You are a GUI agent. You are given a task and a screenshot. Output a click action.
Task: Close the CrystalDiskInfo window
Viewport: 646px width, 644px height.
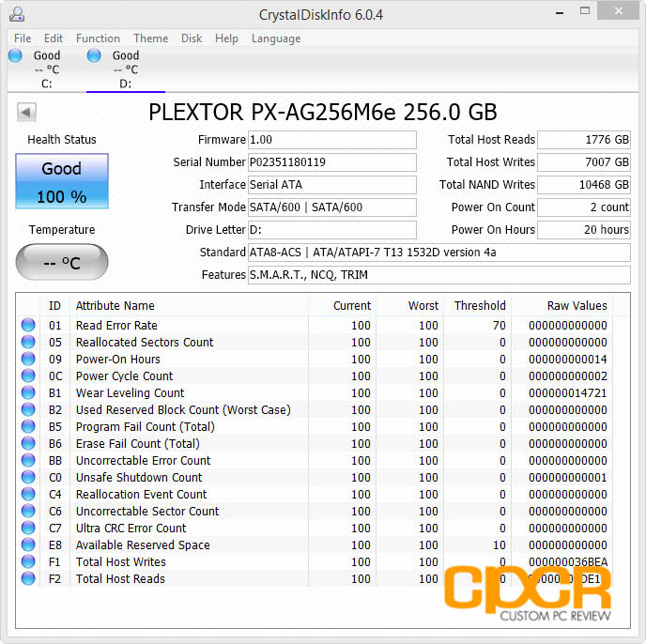click(x=618, y=11)
